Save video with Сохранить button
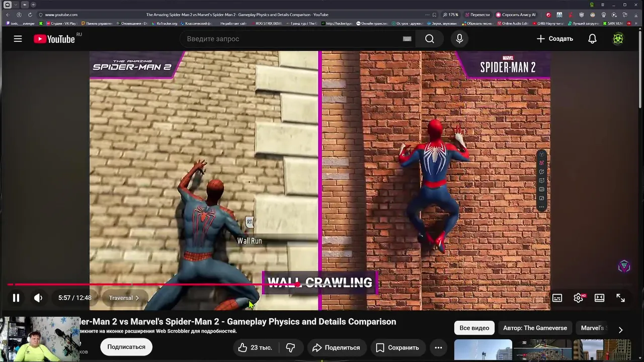The height and width of the screenshot is (362, 644). point(397,347)
